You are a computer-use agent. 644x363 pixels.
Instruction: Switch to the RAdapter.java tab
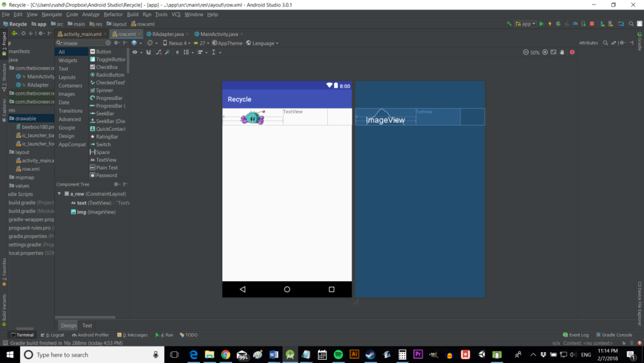167,34
